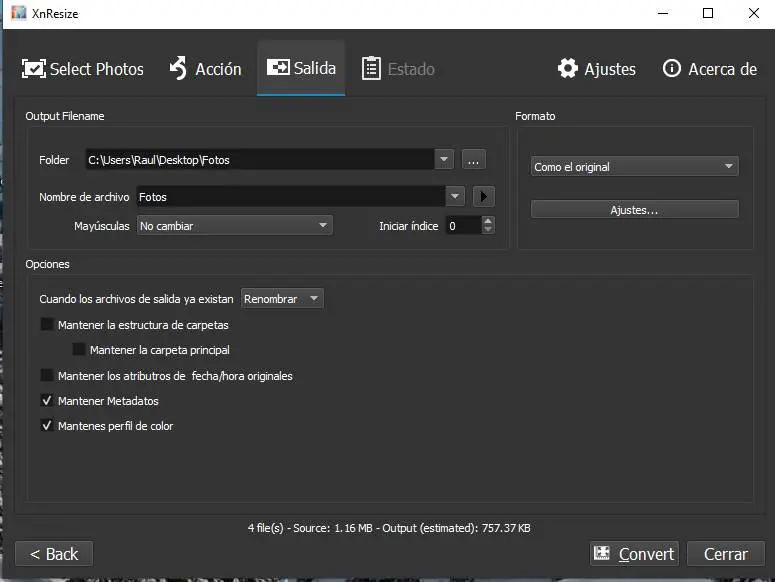Open the Renombrar existing files dropdown
775x582 pixels.
pos(282,298)
